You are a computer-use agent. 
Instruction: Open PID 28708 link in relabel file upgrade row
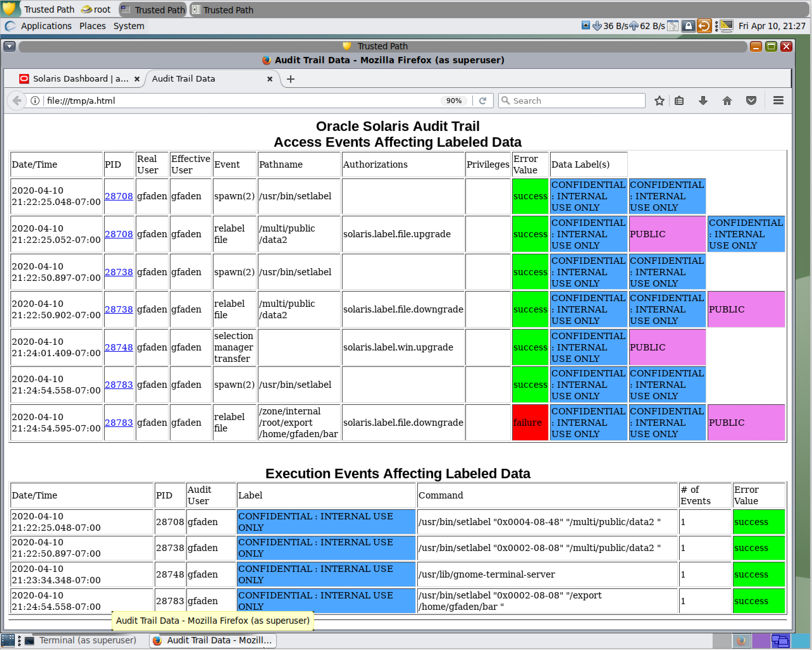(119, 234)
